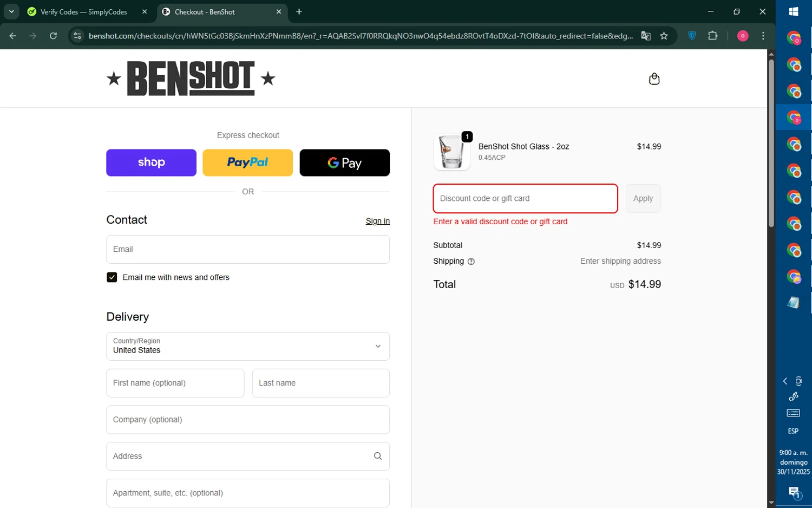Open the Bitwarden shield extension icon
Viewport: 812px width, 508px height.
(x=692, y=36)
